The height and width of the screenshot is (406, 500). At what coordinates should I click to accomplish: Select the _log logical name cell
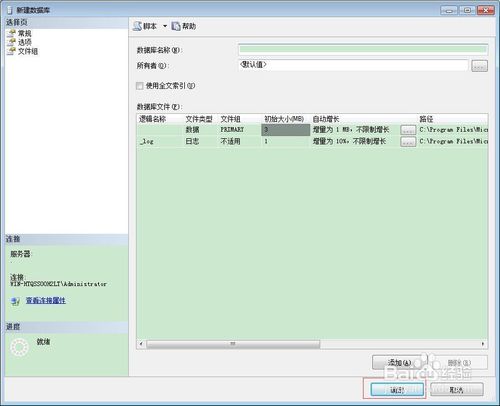coord(160,141)
